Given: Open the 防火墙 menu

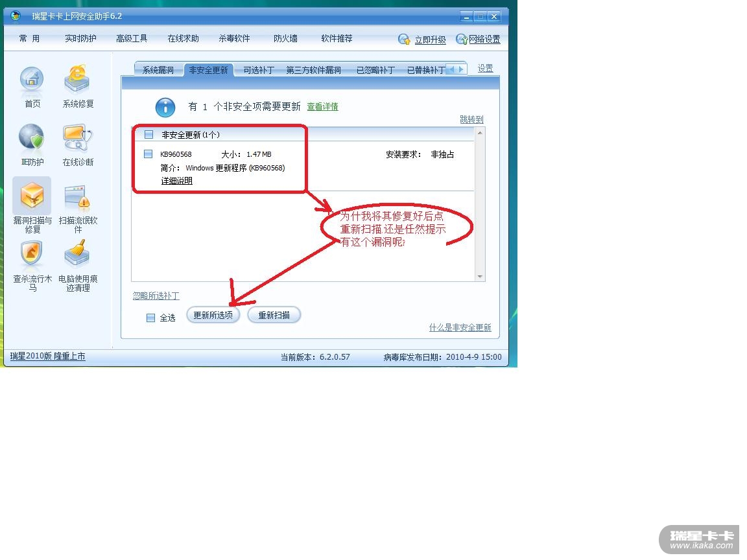Looking at the screenshot, I should pos(285,39).
